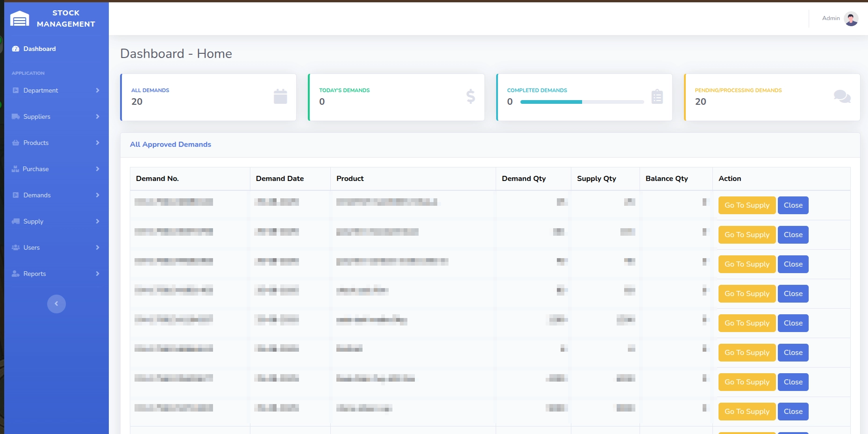Open the Users sidebar menu
Image resolution: width=868 pixels, height=434 pixels.
(31, 247)
